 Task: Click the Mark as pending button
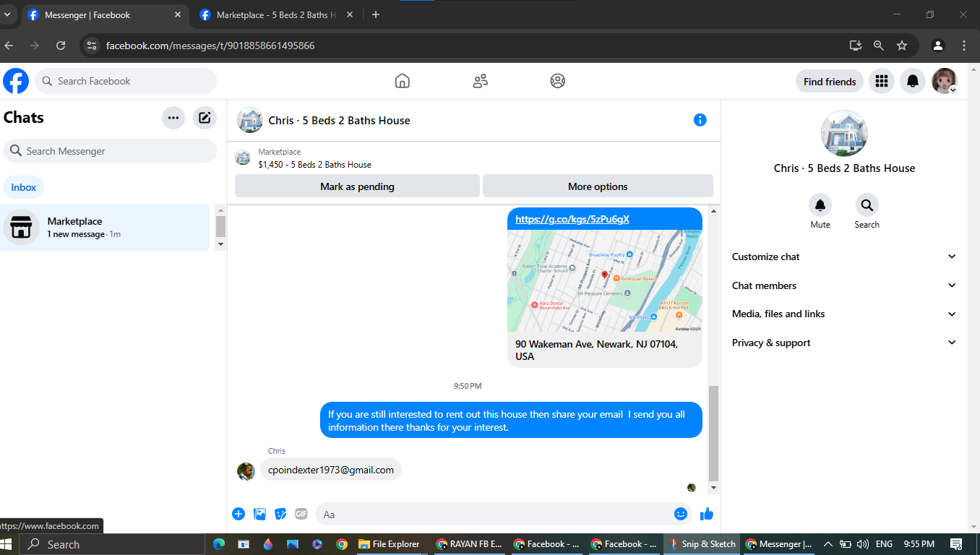coord(357,186)
